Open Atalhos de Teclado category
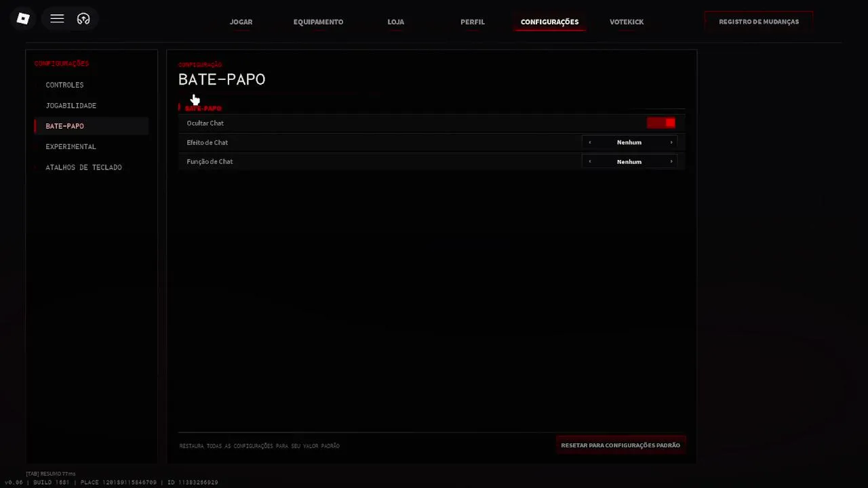 pos(92,167)
